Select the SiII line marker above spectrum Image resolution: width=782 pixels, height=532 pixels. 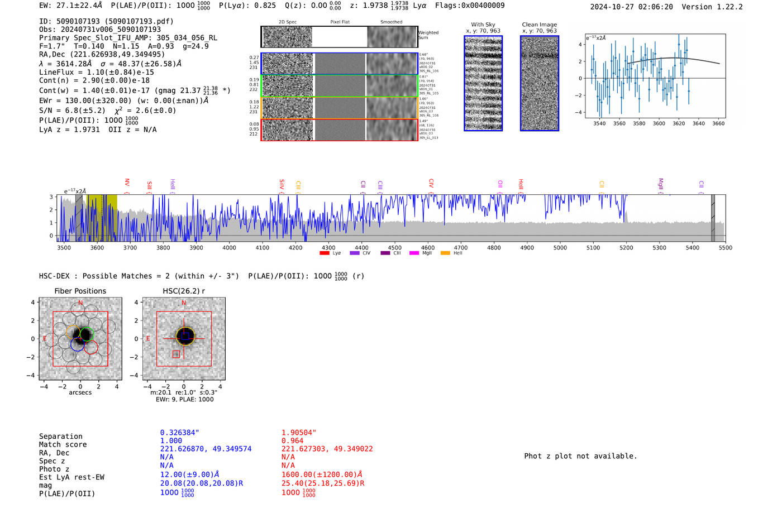coord(150,186)
